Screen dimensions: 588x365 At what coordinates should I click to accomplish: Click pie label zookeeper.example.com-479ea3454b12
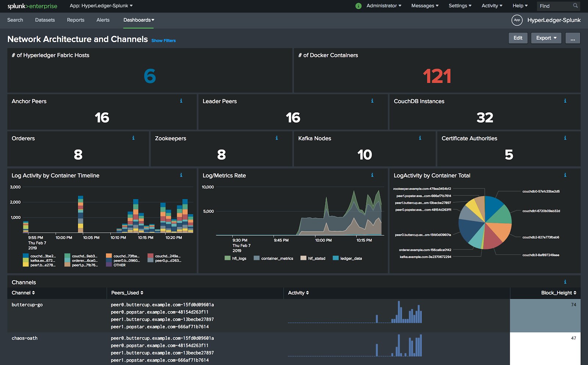422,189
